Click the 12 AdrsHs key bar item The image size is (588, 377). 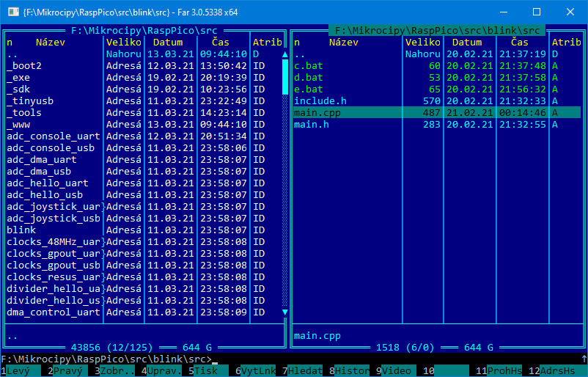coord(559,371)
